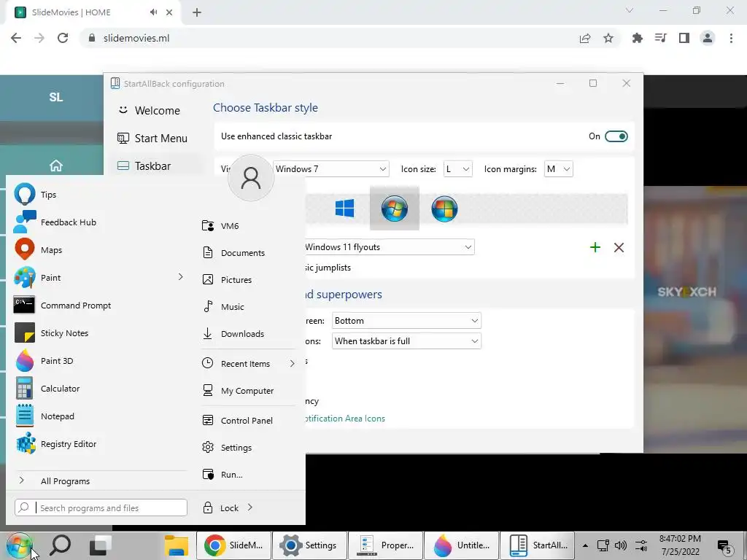Turn off enhanced classic taskbar switch

pyautogui.click(x=616, y=136)
